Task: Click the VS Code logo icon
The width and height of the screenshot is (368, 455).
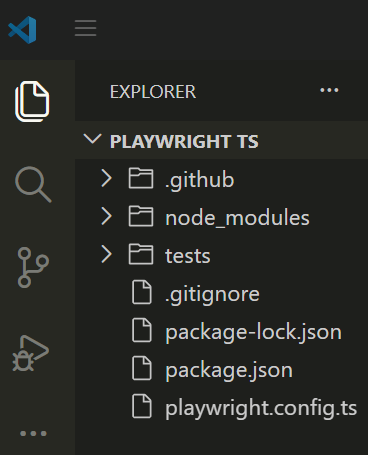Action: (22, 30)
